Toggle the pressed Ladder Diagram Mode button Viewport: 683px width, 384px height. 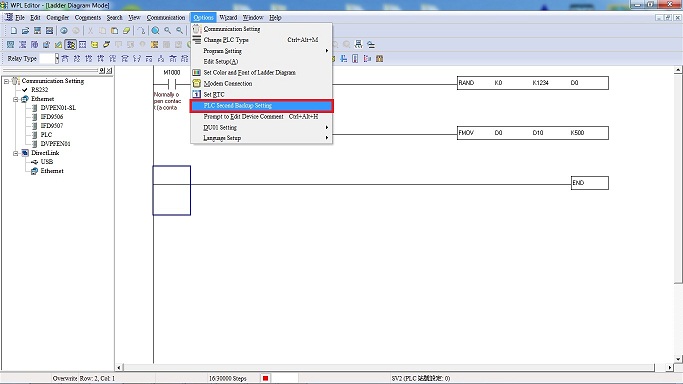tap(71, 44)
